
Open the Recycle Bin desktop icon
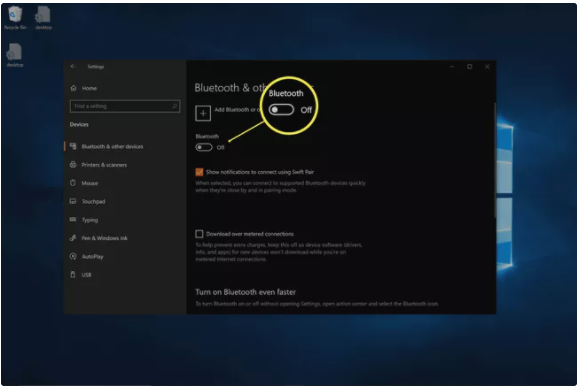[15, 18]
